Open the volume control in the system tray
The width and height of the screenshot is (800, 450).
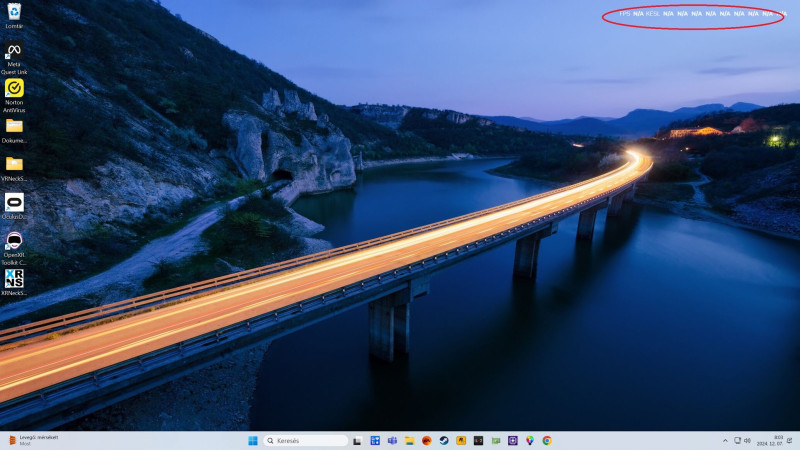click(x=747, y=440)
